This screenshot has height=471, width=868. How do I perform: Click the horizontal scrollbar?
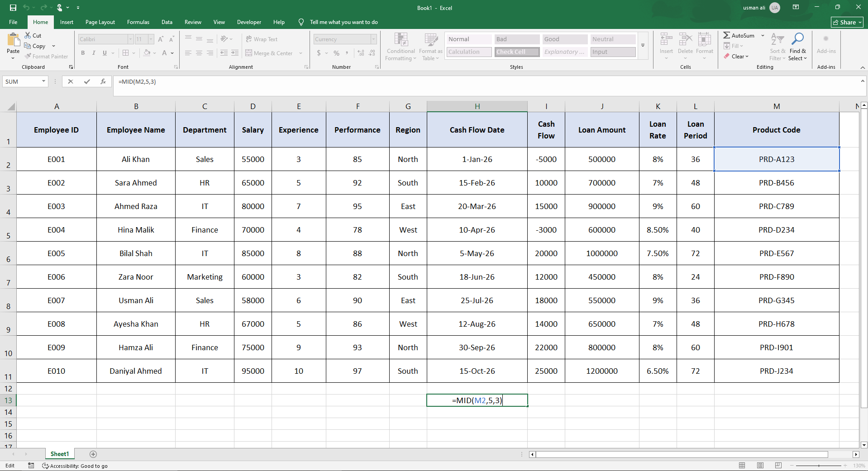(682, 454)
